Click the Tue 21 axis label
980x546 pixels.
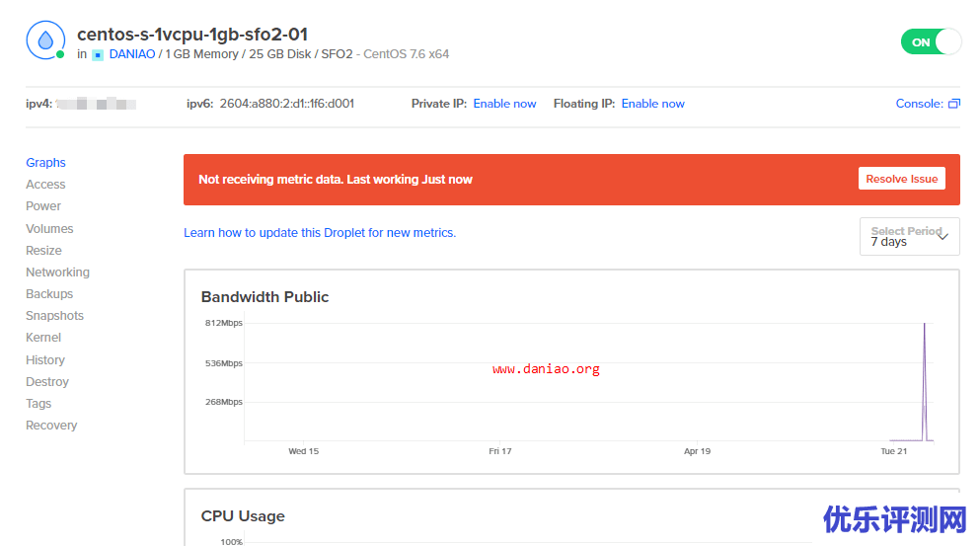(x=894, y=451)
